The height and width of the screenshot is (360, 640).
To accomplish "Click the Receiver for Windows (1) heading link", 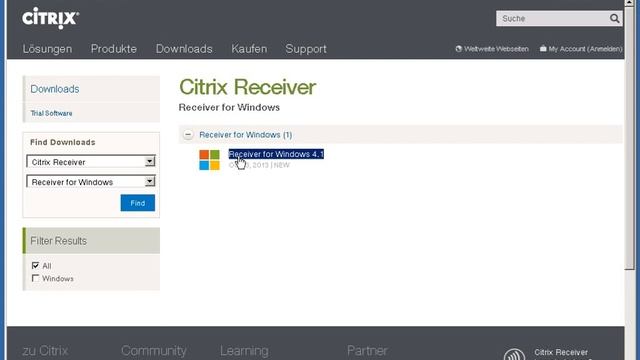I will point(246,135).
